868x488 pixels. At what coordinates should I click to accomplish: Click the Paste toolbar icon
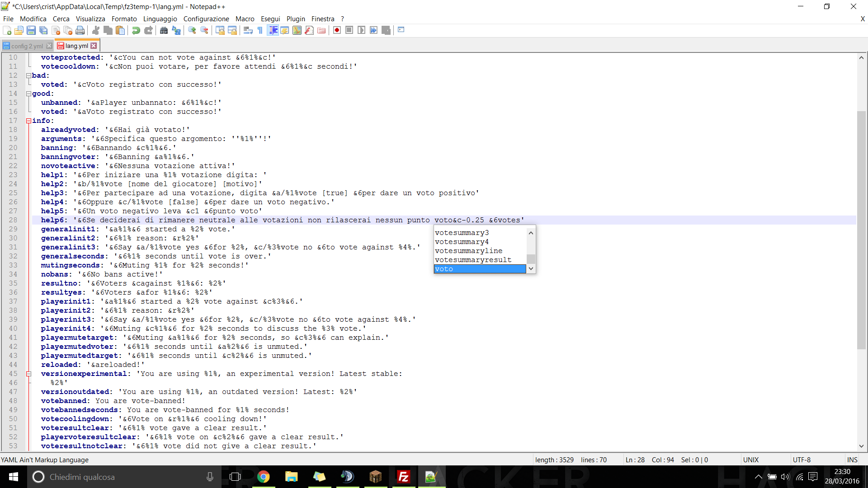[120, 30]
